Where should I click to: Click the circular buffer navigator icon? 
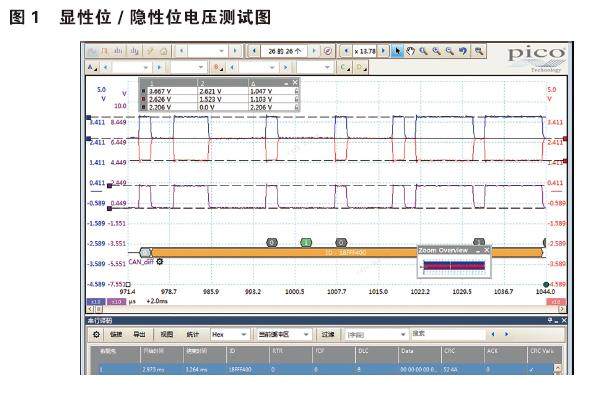click(327, 51)
